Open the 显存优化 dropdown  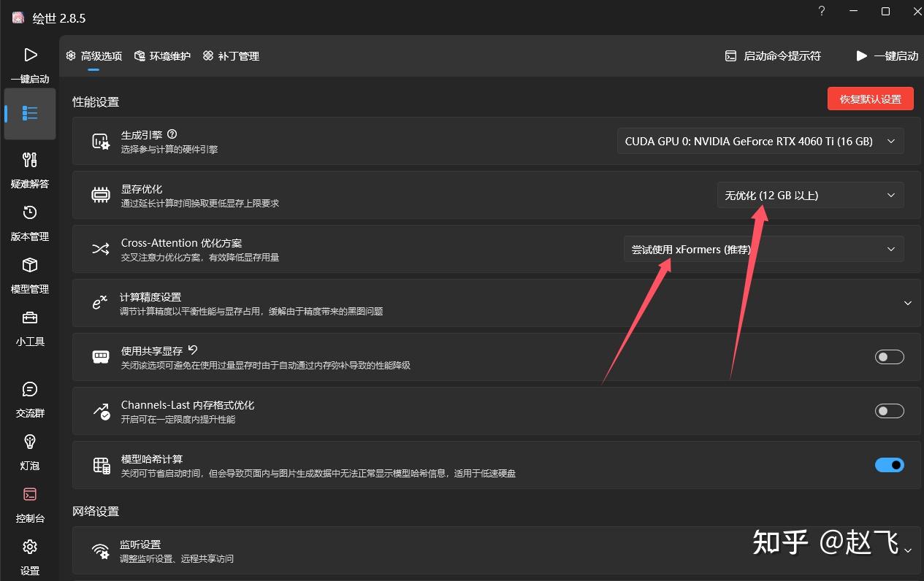pyautogui.click(x=809, y=195)
